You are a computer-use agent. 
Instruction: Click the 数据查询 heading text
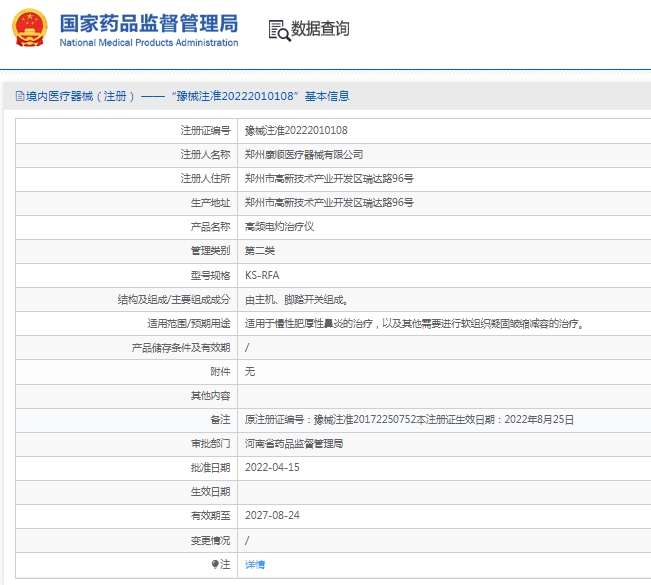[x=320, y=29]
